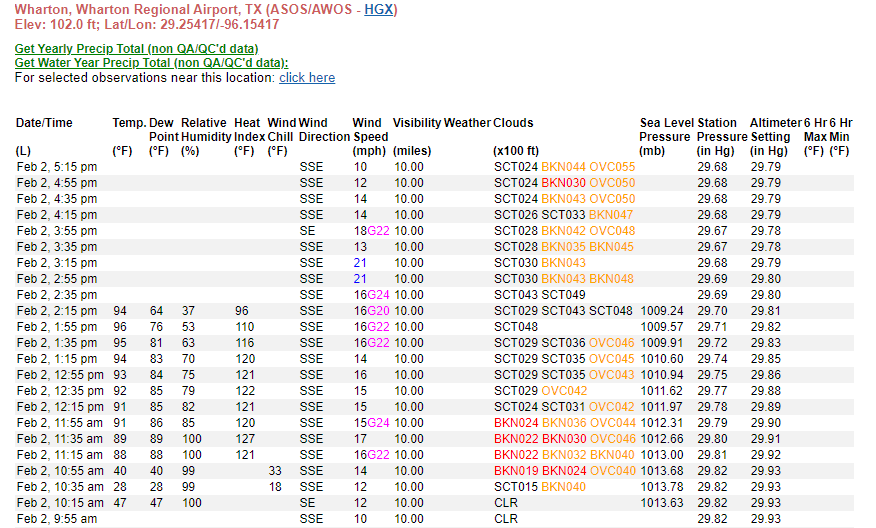
Task: Click the Wind Speed column header
Action: pos(370,130)
